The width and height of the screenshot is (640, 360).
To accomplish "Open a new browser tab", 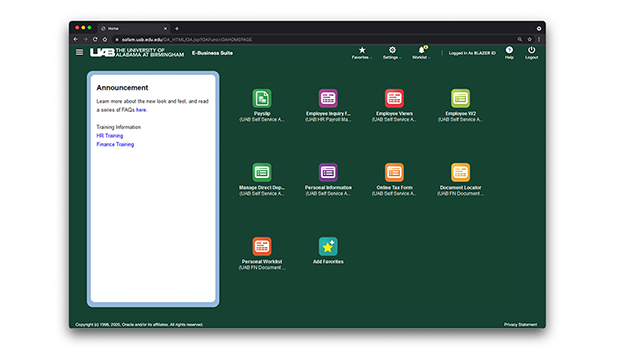I will pyautogui.click(x=177, y=29).
